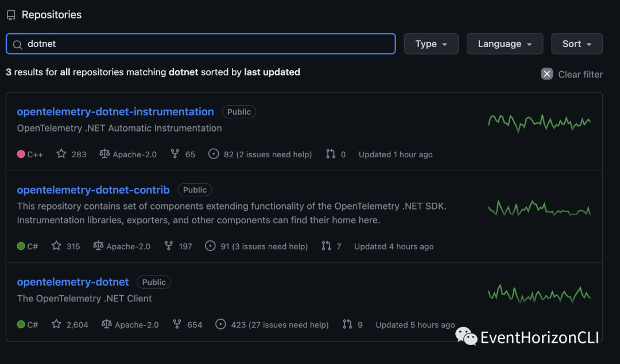620x364 pixels.
Task: Open the opentelemetry-dotnet-contrib repository link
Action: coord(93,189)
